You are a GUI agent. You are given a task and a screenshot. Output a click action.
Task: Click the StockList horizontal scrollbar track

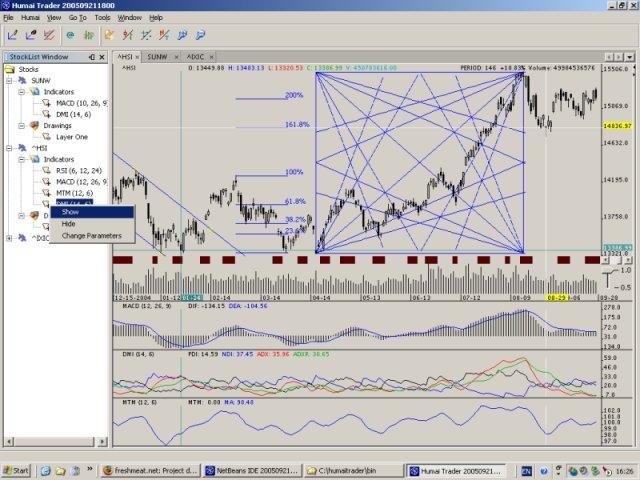(x=55, y=441)
